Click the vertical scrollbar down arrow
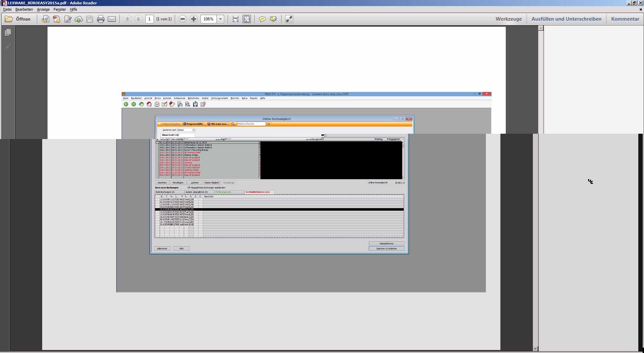The image size is (644, 353). point(535,349)
